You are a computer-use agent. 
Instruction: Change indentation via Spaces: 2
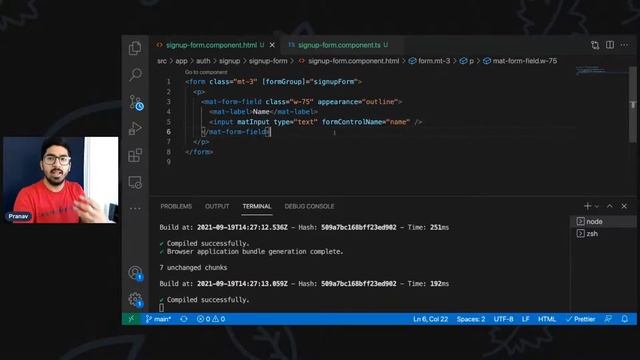tap(471, 319)
